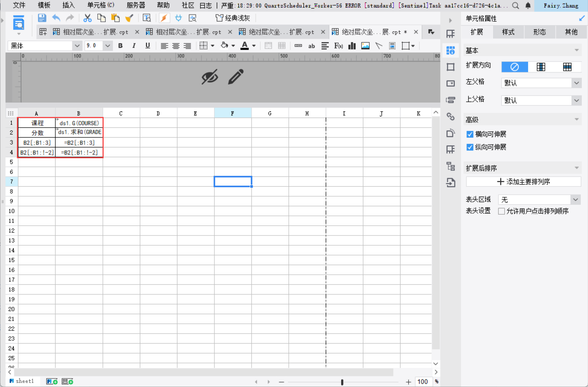Click the template tree icon in left panel
588x387 pixels.
click(x=18, y=24)
